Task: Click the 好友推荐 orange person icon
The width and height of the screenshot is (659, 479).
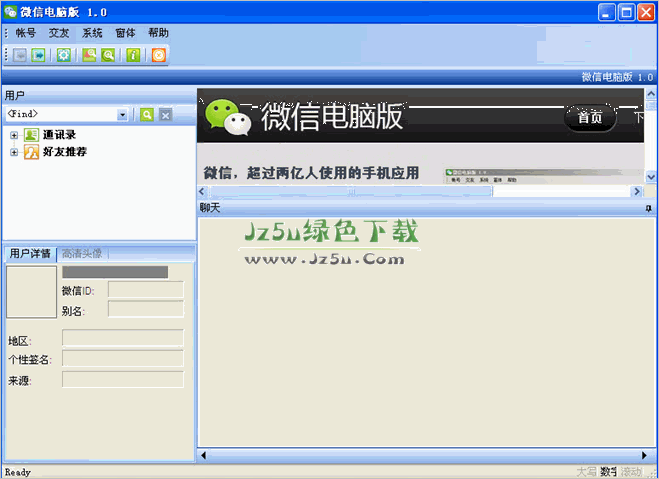Action: (x=31, y=152)
